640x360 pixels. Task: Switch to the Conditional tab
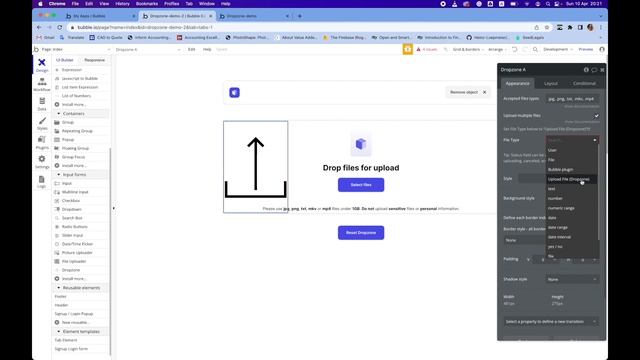pos(584,83)
